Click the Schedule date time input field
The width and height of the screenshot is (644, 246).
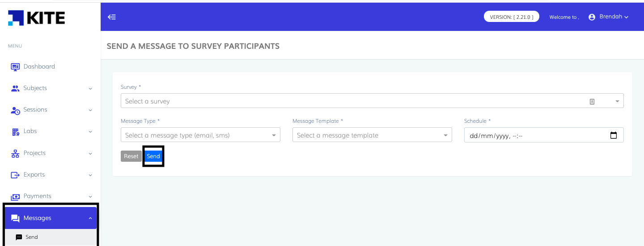coord(532,135)
